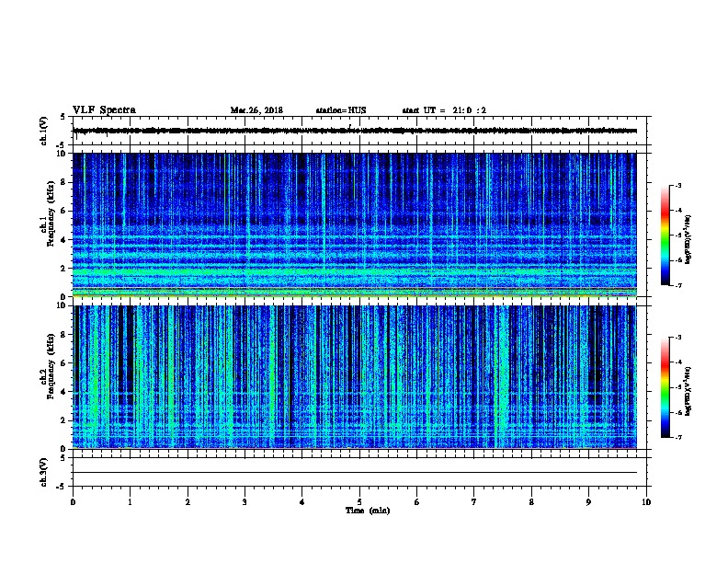The width and height of the screenshot is (728, 563).
Task: Open the ch.1 spectrogram panel
Action: pos(355,224)
